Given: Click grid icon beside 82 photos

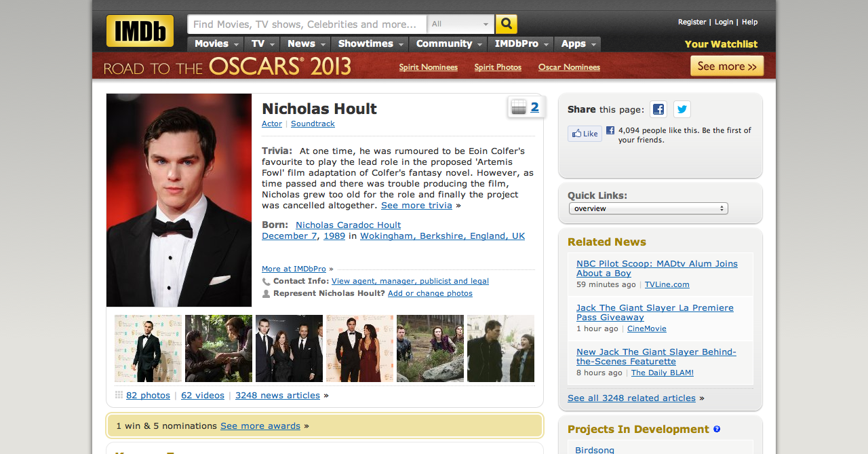Looking at the screenshot, I should tap(119, 395).
